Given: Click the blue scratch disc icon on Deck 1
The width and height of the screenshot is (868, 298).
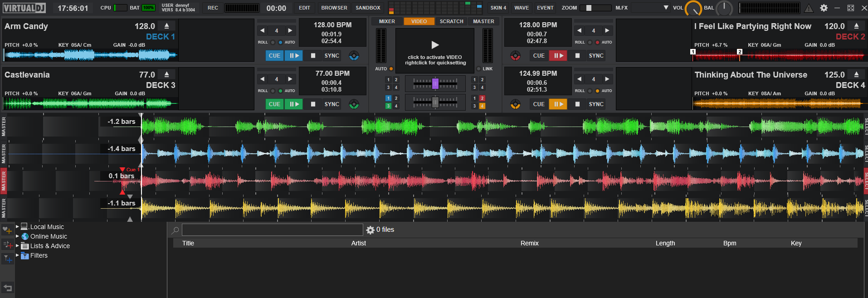Looking at the screenshot, I should pos(354,56).
